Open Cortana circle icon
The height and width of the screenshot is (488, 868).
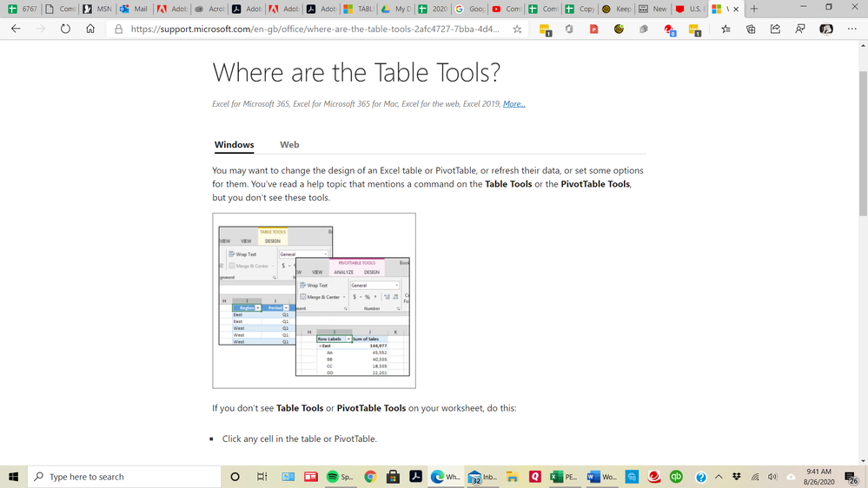(235, 477)
